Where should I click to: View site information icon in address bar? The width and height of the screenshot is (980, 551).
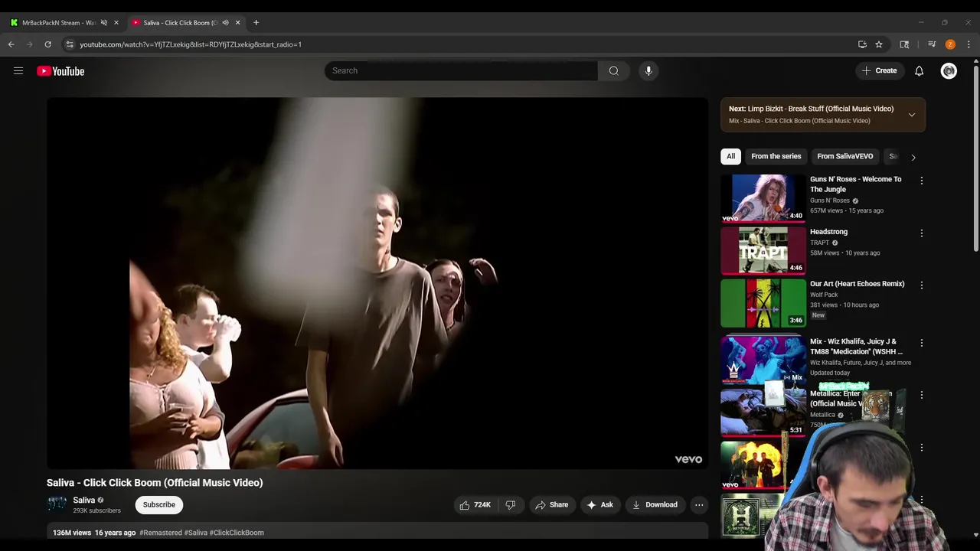(70, 44)
